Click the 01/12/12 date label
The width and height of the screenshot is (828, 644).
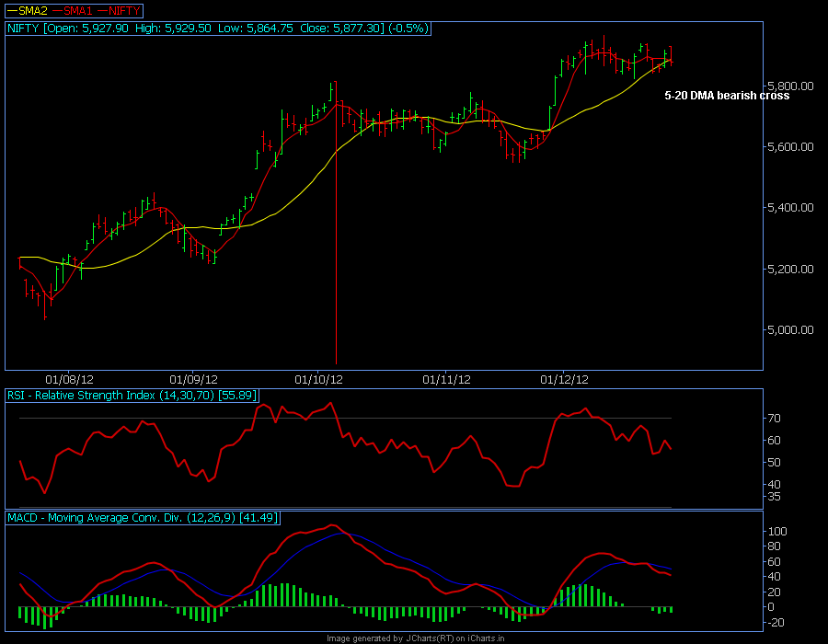[x=564, y=380]
